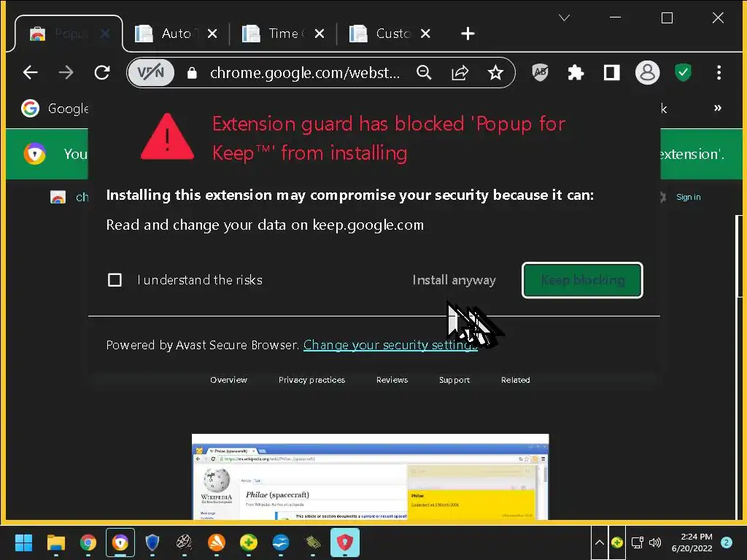Open the Windows Start menu
This screenshot has width=747, height=560.
[23, 542]
